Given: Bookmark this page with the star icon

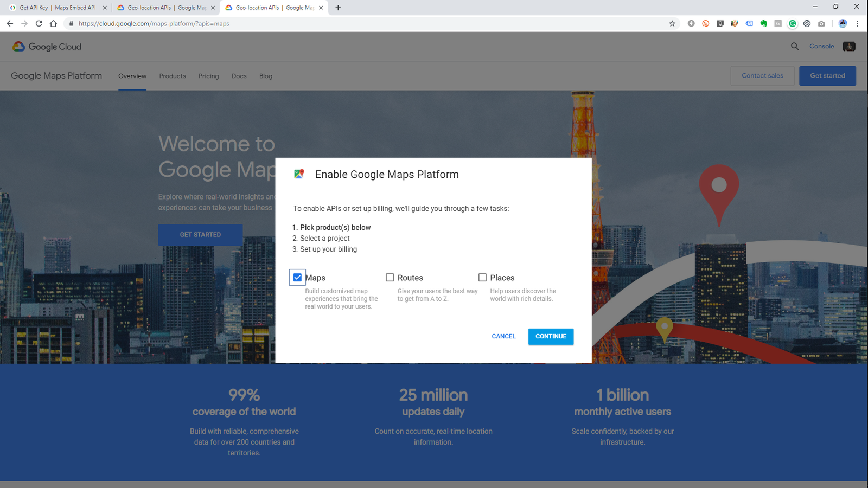Looking at the screenshot, I should (672, 23).
